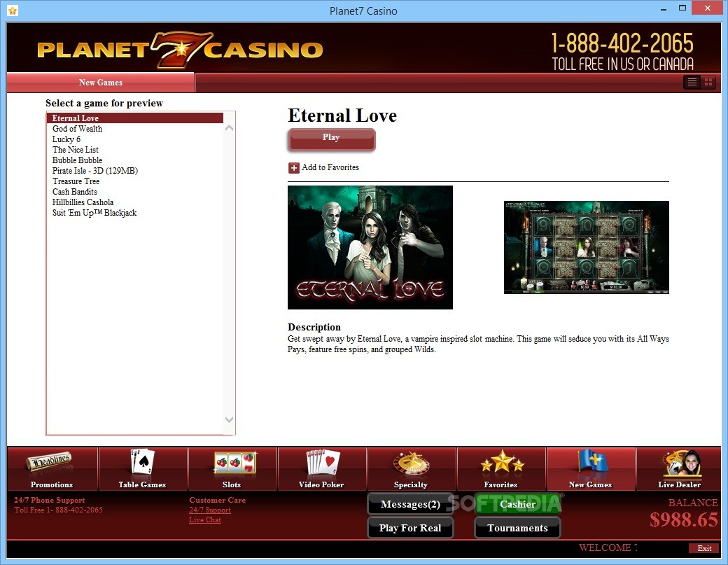Click the WELCOME text in status bar

click(x=605, y=547)
